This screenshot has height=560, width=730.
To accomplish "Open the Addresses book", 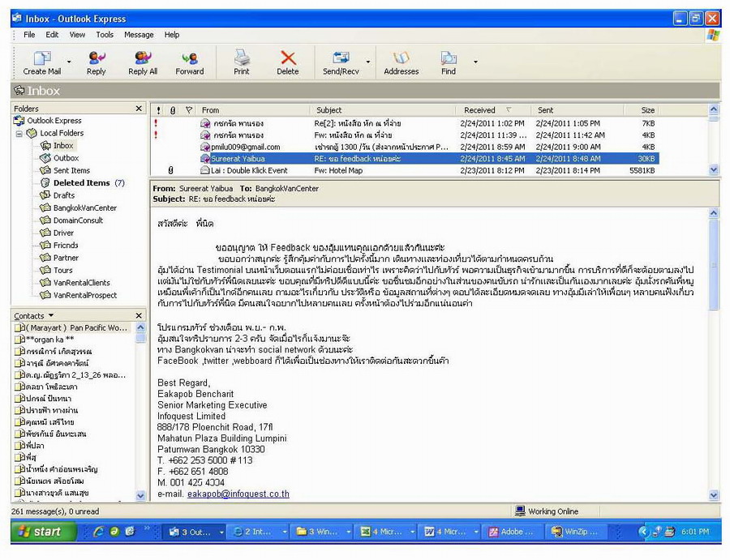I will coord(401,62).
